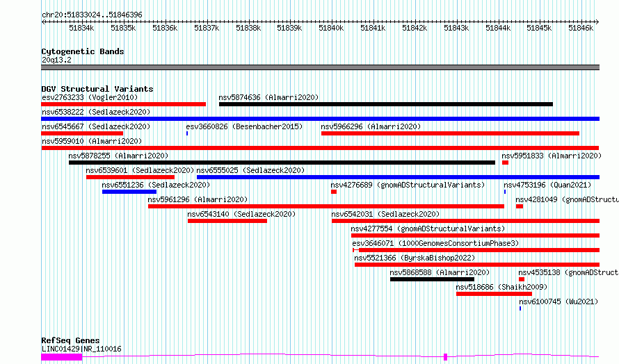
Task: Select the small magenta exon near 51843k
Action: tap(446, 357)
